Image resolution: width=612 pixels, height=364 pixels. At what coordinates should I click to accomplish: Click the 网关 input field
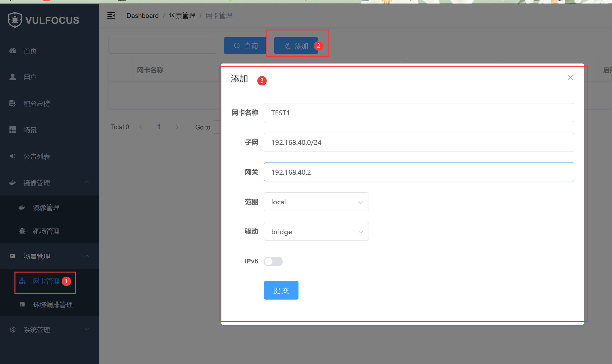(419, 172)
